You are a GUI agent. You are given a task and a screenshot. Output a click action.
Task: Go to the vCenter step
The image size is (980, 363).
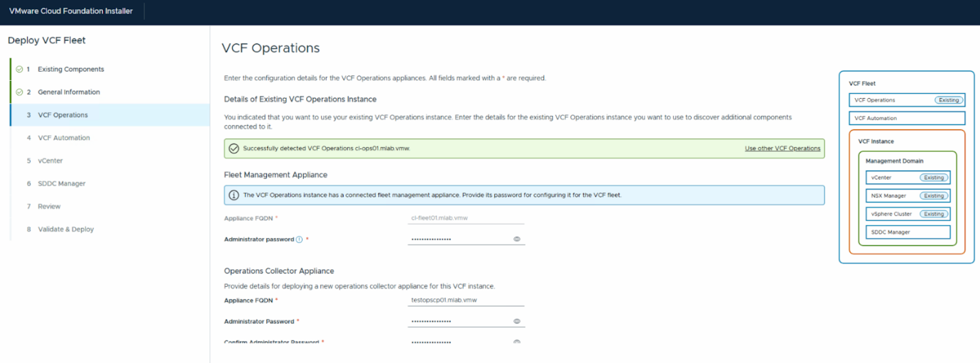pos(50,161)
